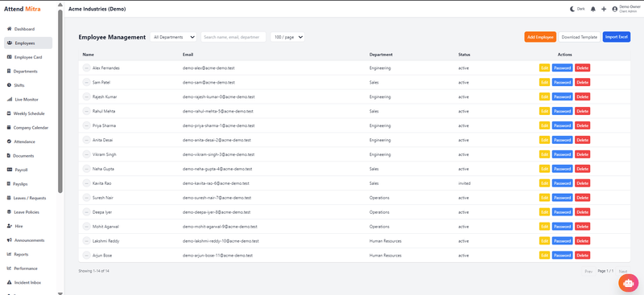Click the Add Employee button
This screenshot has height=295, width=644.
point(540,37)
